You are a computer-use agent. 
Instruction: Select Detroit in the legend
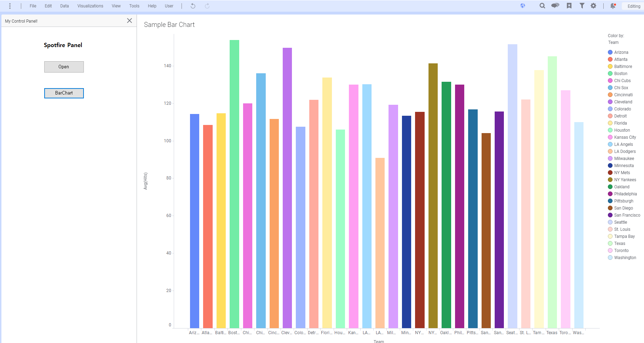(617, 116)
